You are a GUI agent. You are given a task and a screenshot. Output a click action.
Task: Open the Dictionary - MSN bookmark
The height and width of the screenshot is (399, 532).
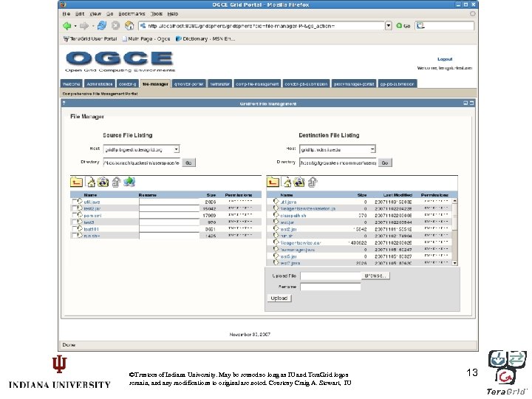coord(205,38)
